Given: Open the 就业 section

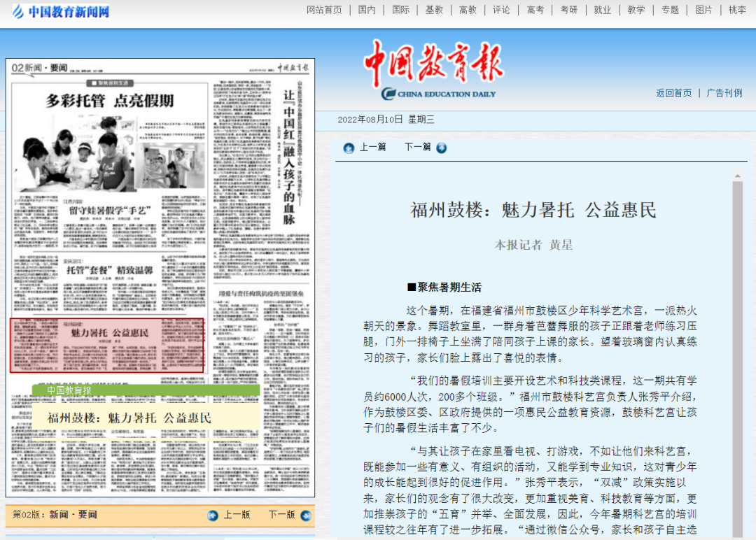Looking at the screenshot, I should coord(603,10).
